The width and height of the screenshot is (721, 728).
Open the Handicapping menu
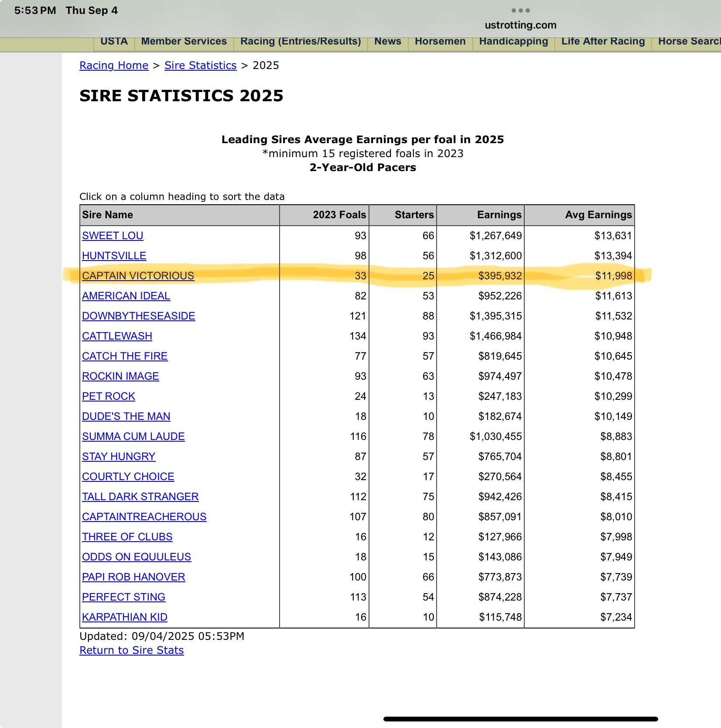point(513,41)
